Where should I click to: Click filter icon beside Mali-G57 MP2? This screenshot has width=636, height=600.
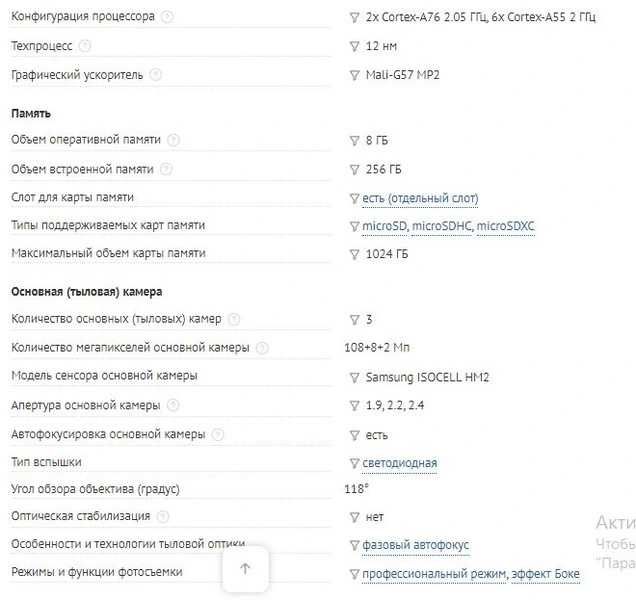355,75
